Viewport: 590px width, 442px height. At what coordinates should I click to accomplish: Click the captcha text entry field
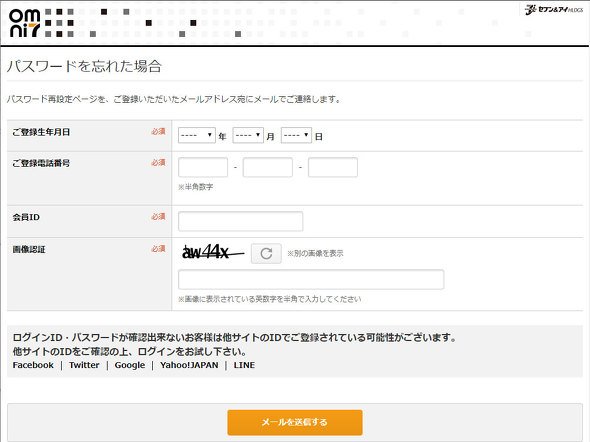pyautogui.click(x=311, y=279)
